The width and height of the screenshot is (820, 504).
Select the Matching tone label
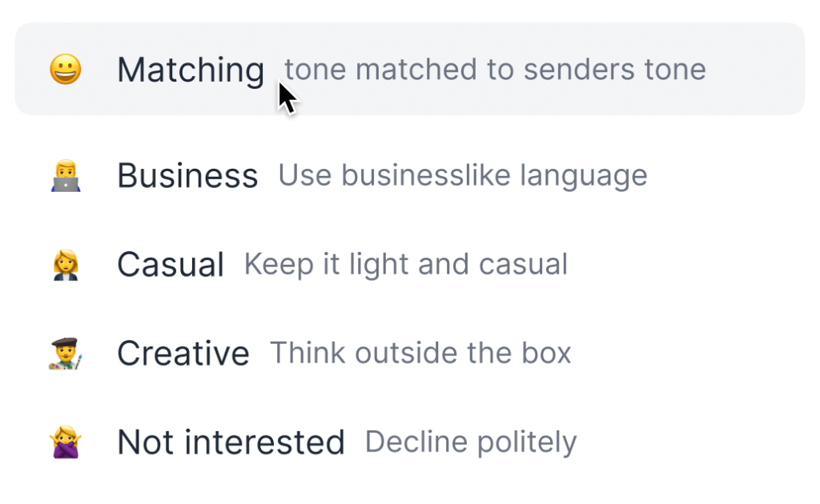[x=190, y=70]
